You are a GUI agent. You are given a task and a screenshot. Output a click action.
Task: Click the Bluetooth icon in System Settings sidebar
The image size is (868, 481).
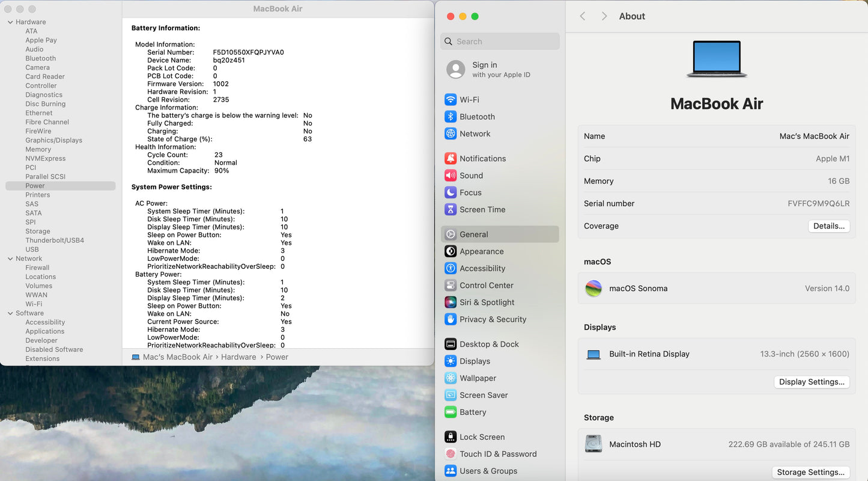click(450, 117)
